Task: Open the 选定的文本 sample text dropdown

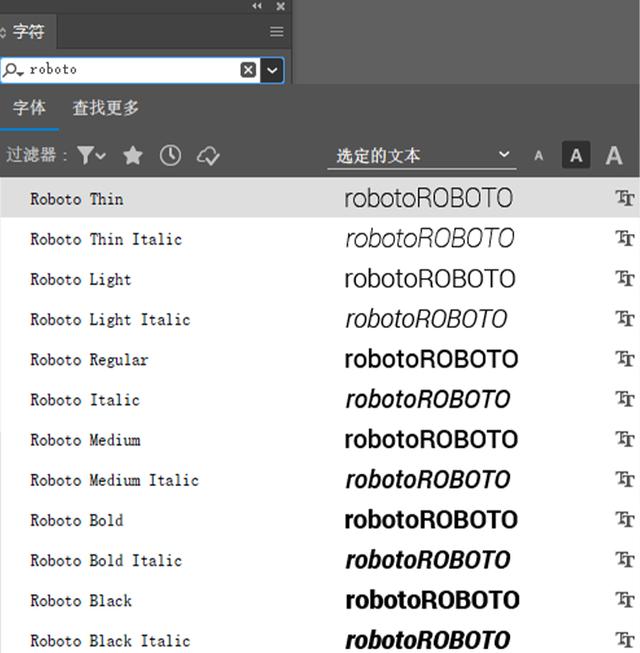Action: [422, 156]
